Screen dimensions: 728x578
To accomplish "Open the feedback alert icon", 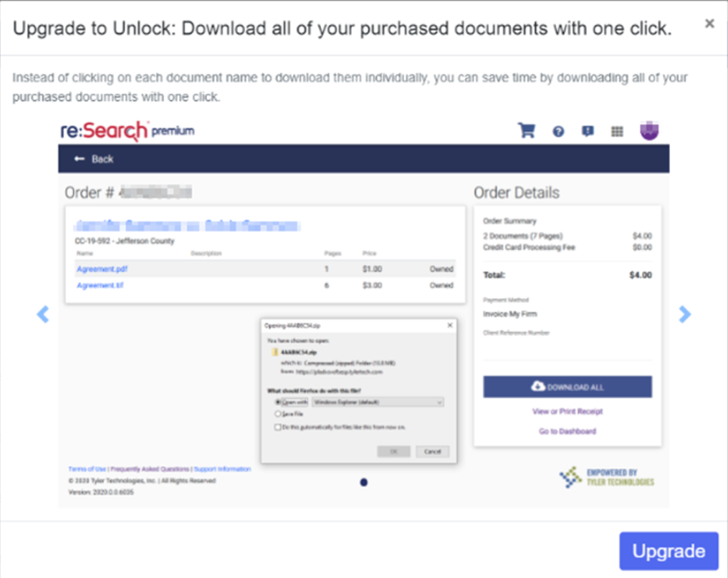I will point(588,130).
